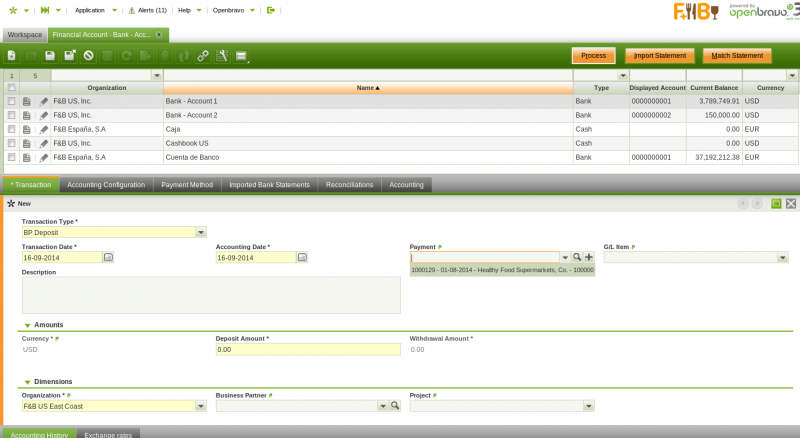The image size is (800, 438).
Task: Open the G/L Item dropdown
Action: pos(783,258)
